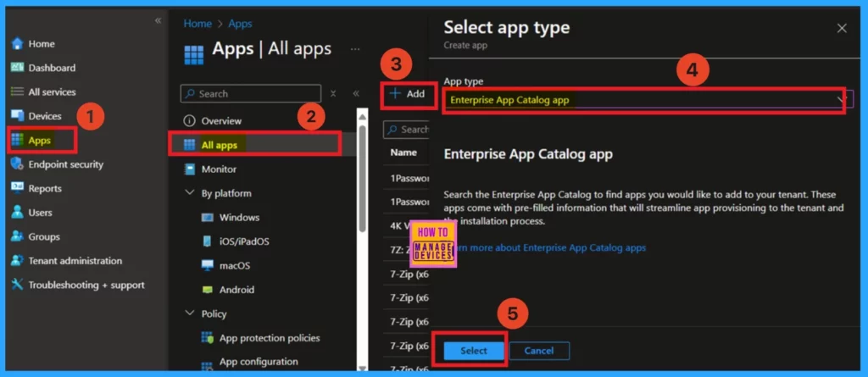Select the Monitor menu entry

coord(219,169)
